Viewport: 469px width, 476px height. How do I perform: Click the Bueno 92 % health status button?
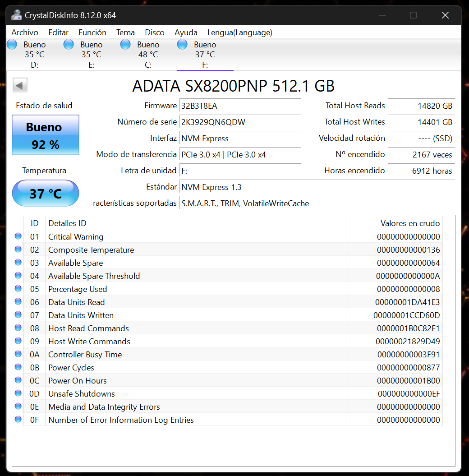pyautogui.click(x=46, y=135)
